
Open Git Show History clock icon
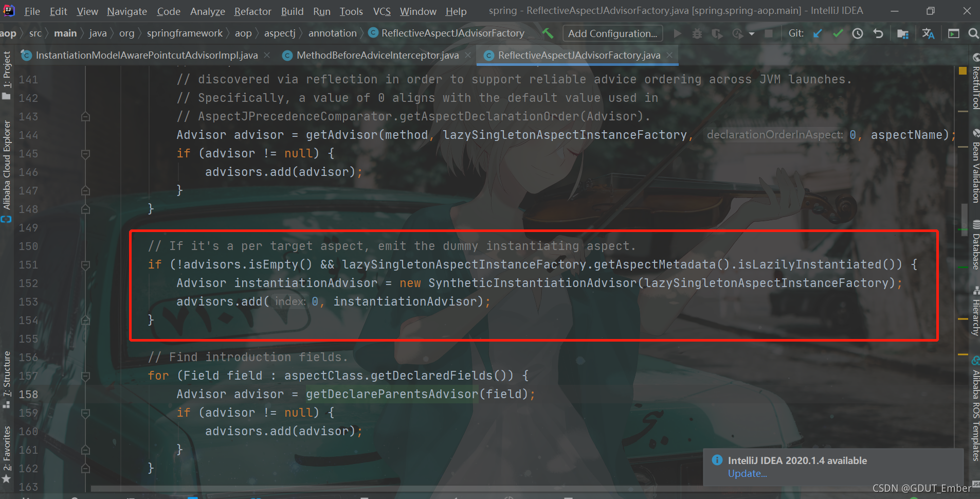(858, 33)
